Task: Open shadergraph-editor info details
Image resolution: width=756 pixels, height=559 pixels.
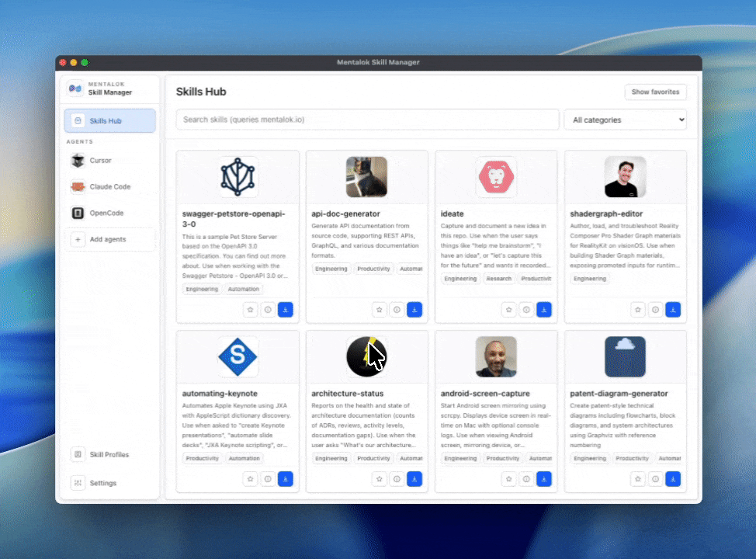Action: click(x=655, y=310)
